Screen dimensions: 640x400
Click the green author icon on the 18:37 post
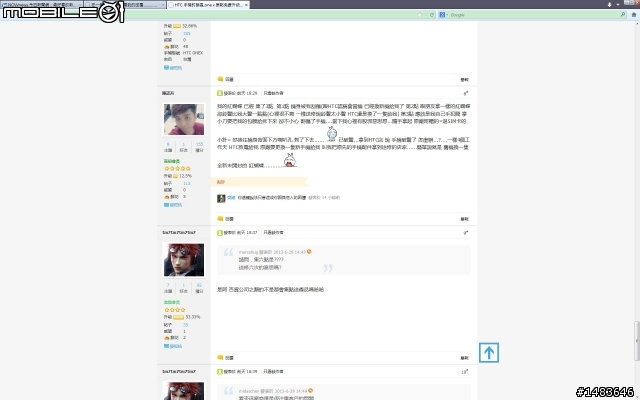click(220, 233)
